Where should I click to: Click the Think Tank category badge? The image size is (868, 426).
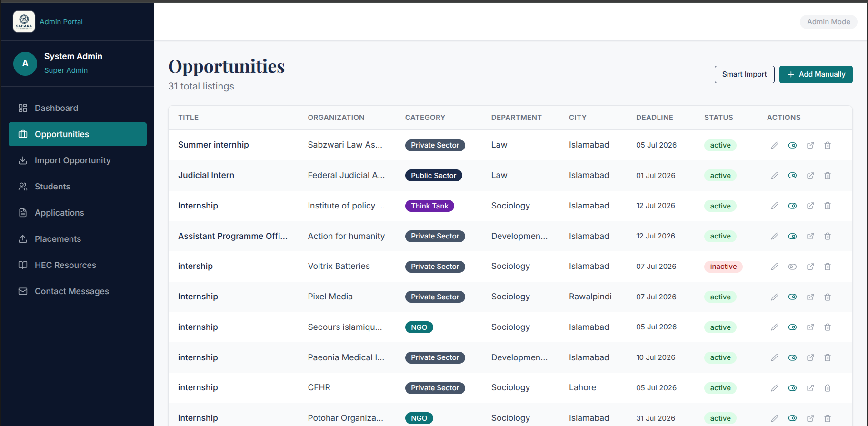429,206
